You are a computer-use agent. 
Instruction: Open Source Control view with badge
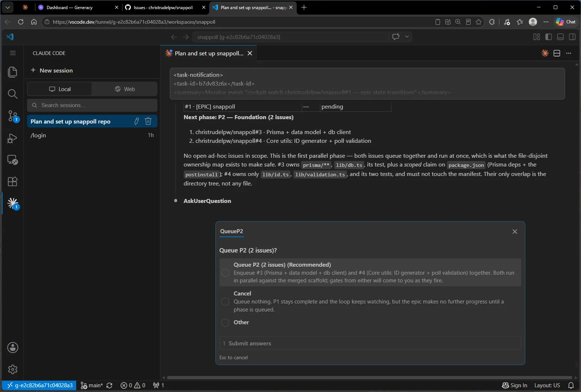(12, 116)
